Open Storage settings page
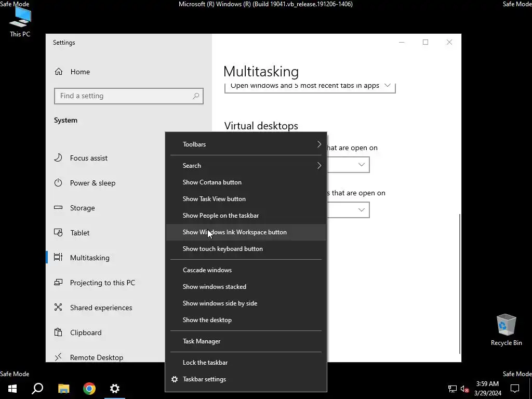The width and height of the screenshot is (532, 399). pyautogui.click(x=105, y=208)
